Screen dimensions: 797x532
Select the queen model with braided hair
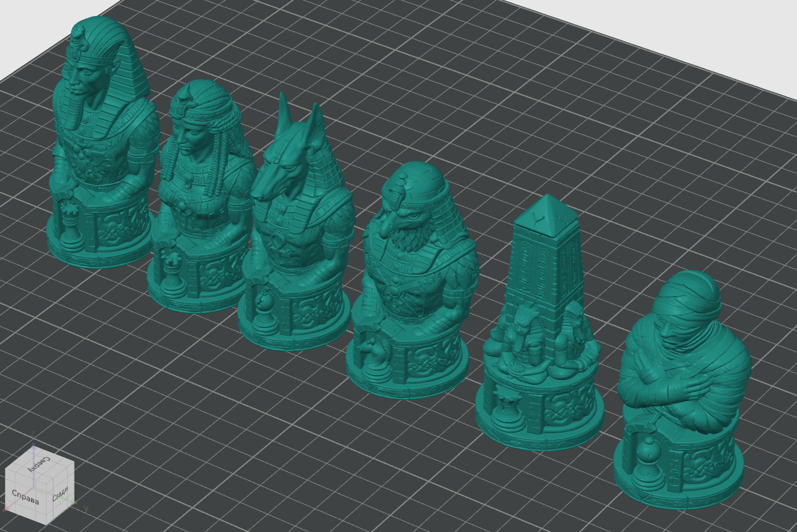click(202, 196)
